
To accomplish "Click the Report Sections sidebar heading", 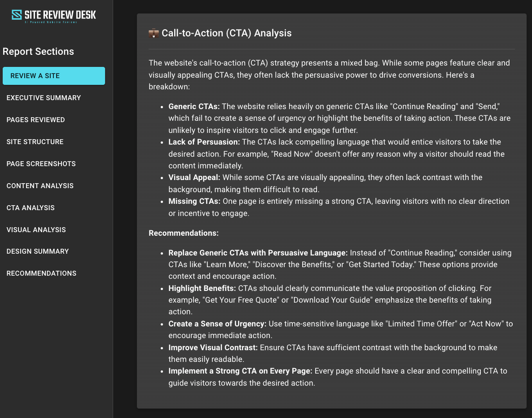I will click(38, 52).
